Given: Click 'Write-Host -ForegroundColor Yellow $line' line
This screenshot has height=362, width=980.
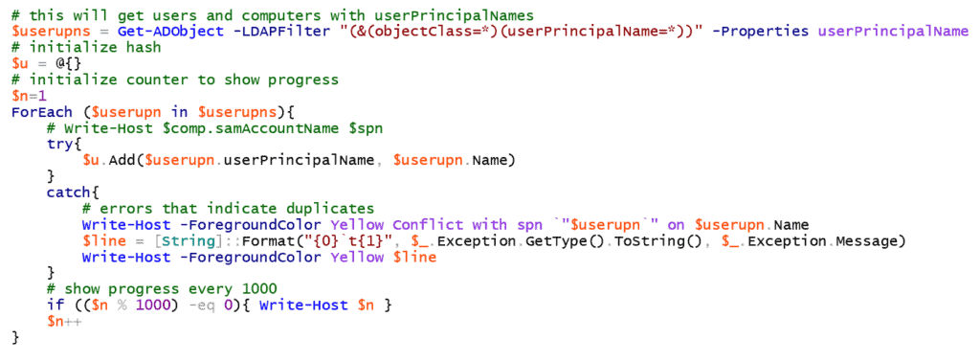Looking at the screenshot, I should [259, 257].
